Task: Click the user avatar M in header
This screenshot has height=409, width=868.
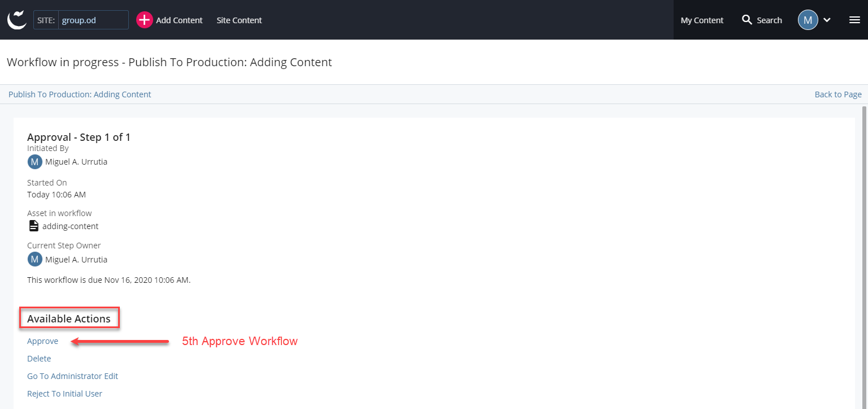Action: coord(808,20)
